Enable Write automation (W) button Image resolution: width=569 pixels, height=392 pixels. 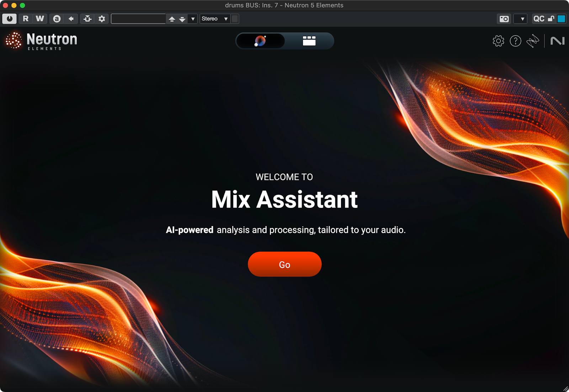(x=40, y=19)
